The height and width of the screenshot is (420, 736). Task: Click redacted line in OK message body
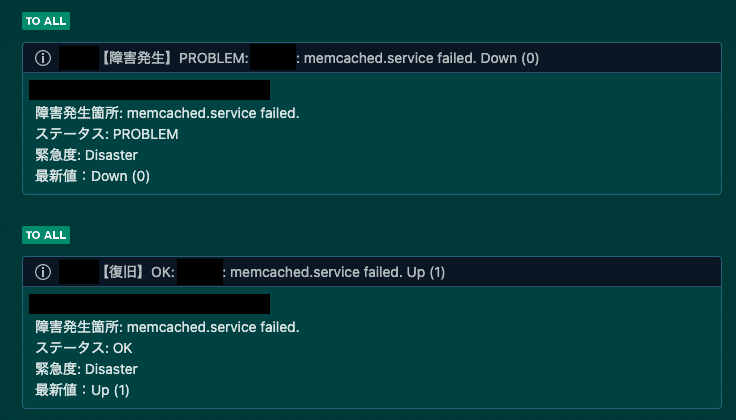149,304
